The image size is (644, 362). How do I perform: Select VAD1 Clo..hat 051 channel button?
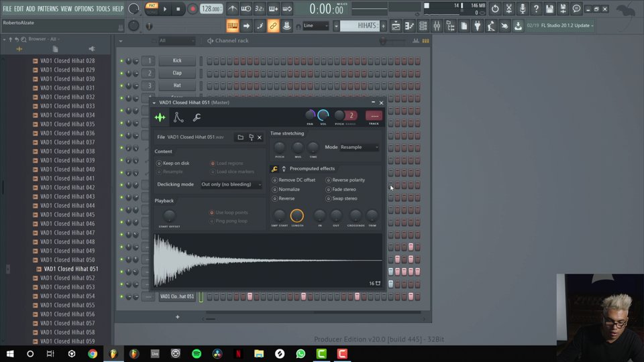[177, 296]
